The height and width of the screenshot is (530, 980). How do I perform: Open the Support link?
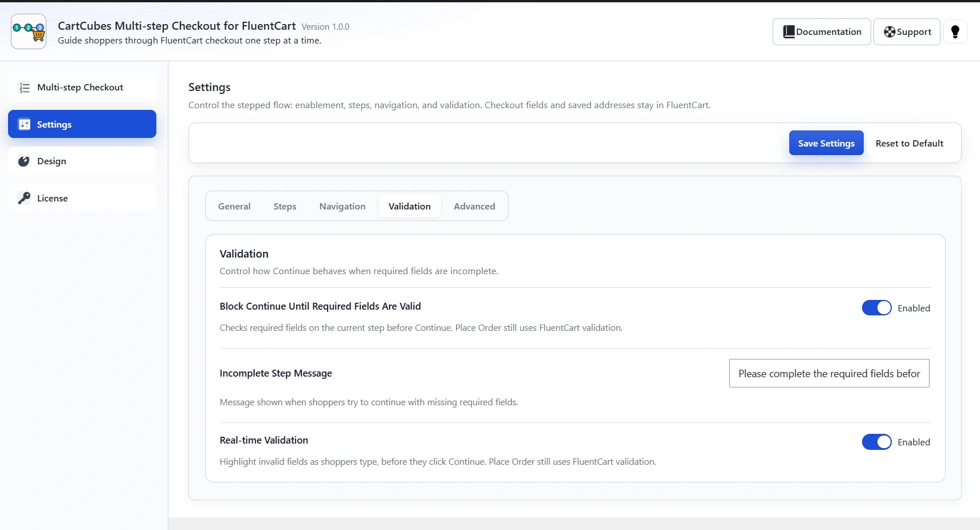tap(907, 32)
